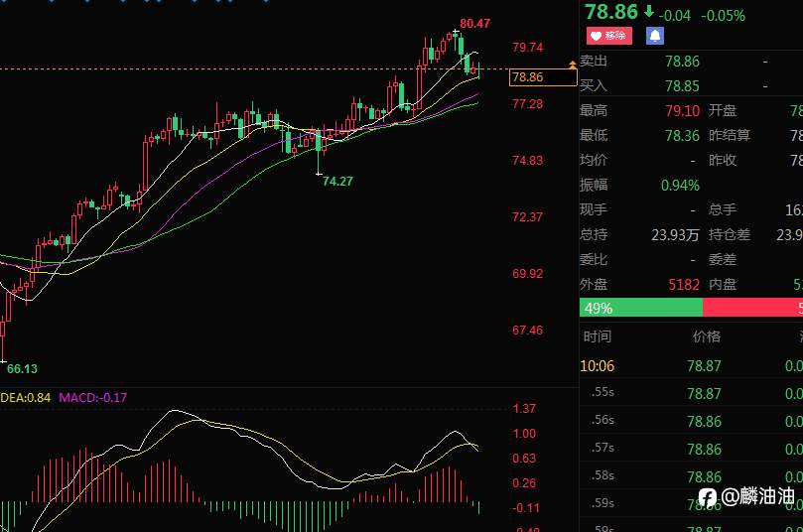Click the blue bell alert icon

[x=655, y=36]
